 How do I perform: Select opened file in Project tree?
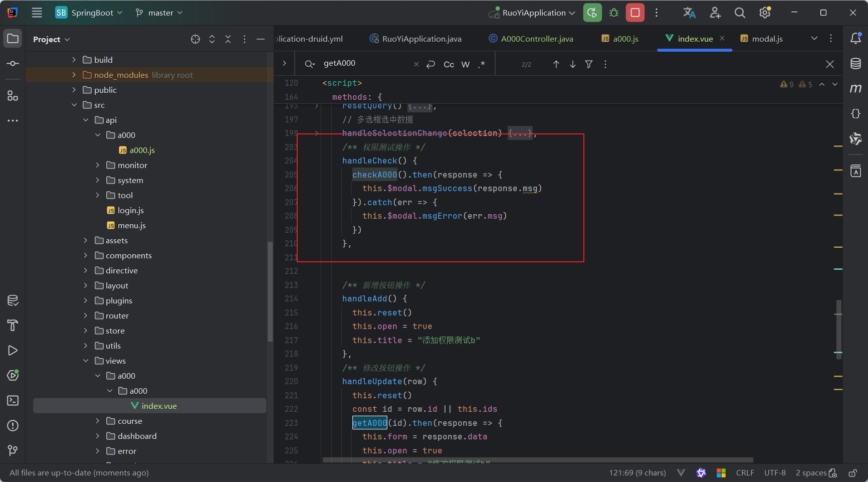coord(195,39)
